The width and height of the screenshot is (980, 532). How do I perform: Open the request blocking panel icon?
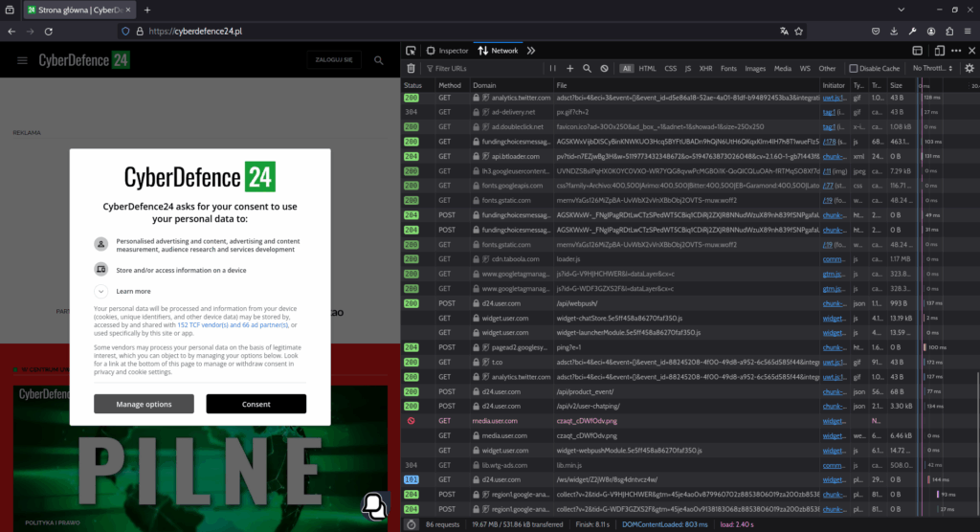point(605,69)
